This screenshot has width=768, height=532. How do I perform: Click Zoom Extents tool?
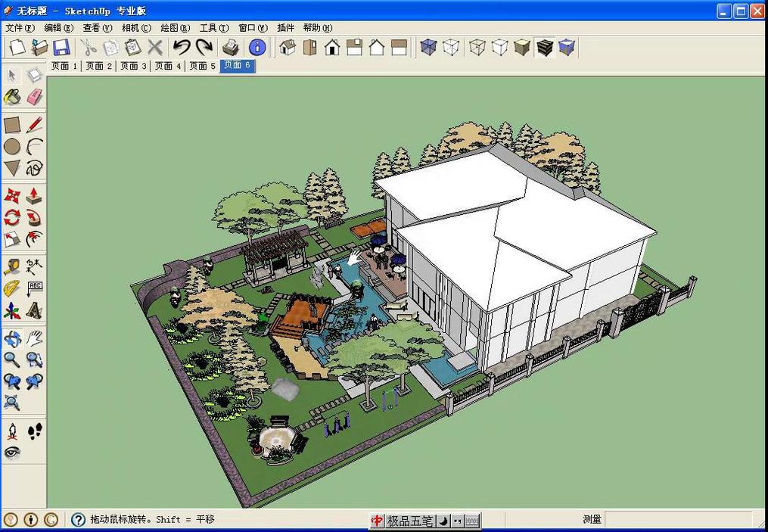[12, 403]
